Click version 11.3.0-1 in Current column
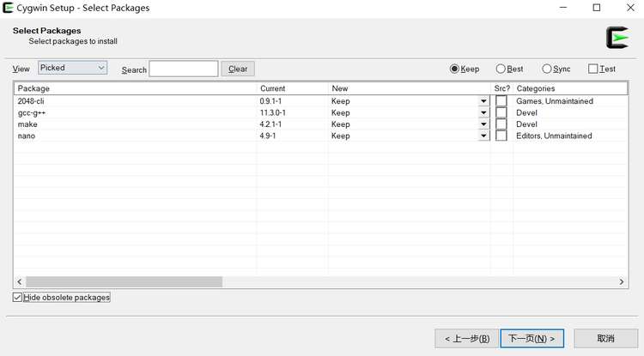Viewport: 644px width, 356px height. (273, 112)
